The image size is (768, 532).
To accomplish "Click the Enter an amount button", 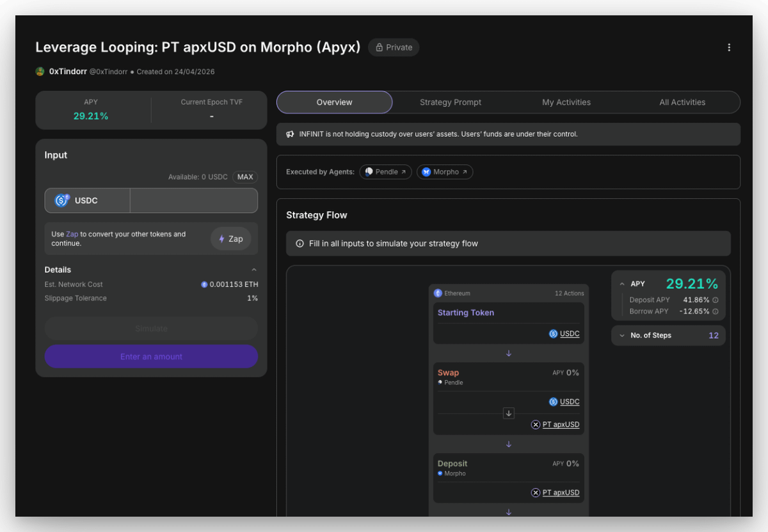I will pos(151,357).
